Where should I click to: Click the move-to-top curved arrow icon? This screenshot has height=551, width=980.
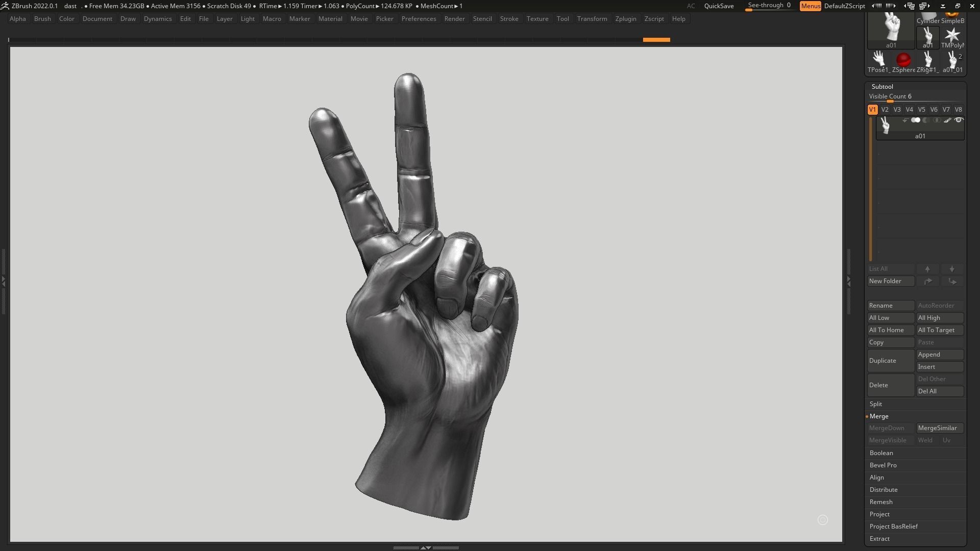pos(927,281)
